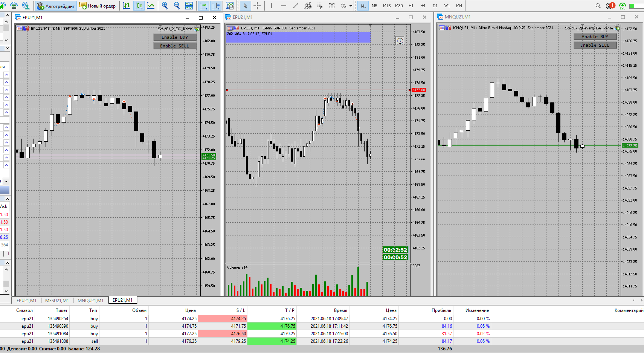Toggle the Алготрейдинг algo trading button

click(x=56, y=6)
